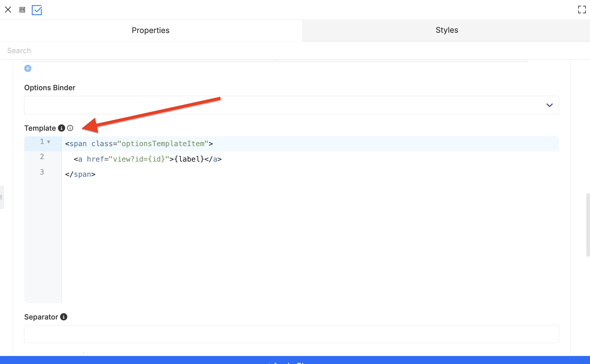Viewport: 590px width, 364px height.
Task: Show Template outlined info icon
Action: coord(70,128)
